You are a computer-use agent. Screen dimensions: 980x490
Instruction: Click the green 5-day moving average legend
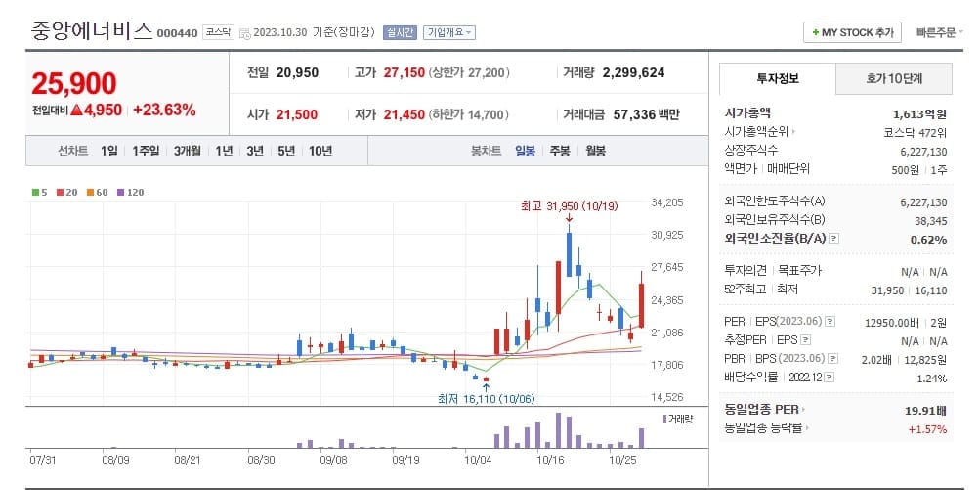[40, 192]
